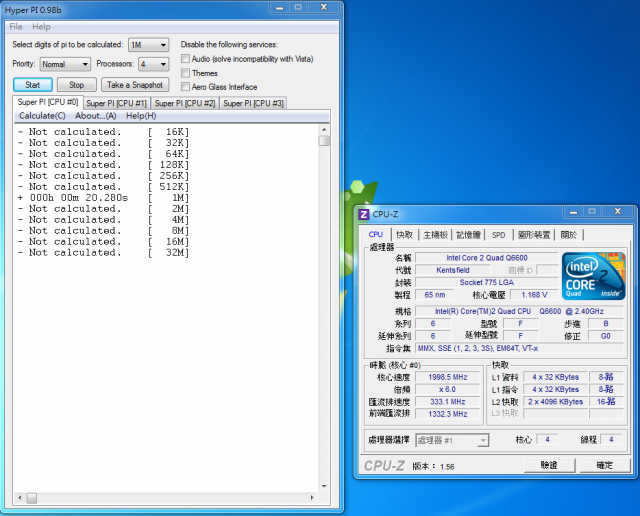Screen dimensions: 640x516
Task: Click the vertical scrollbar thumb in results
Action: [x=324, y=140]
